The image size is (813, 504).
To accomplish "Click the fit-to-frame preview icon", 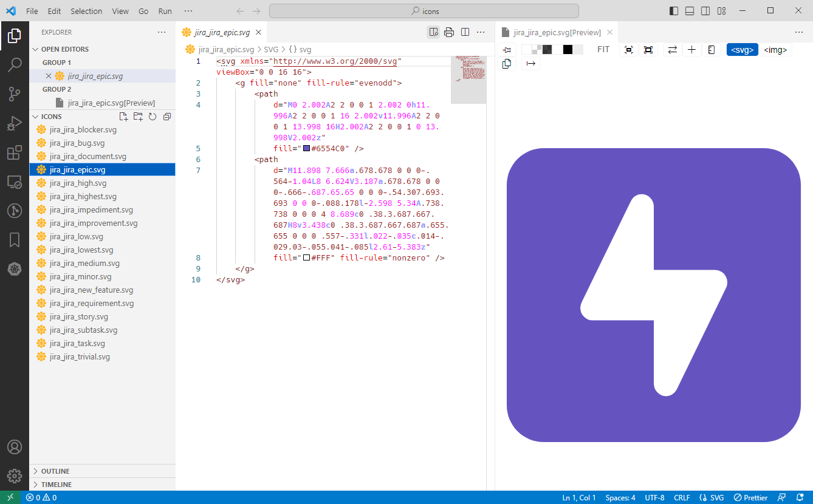I will click(648, 50).
